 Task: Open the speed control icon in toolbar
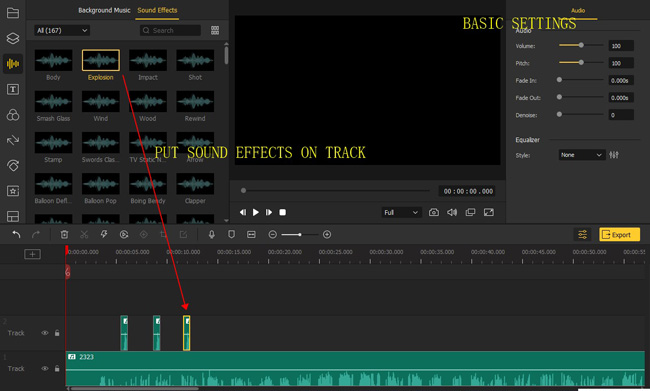tap(124, 235)
